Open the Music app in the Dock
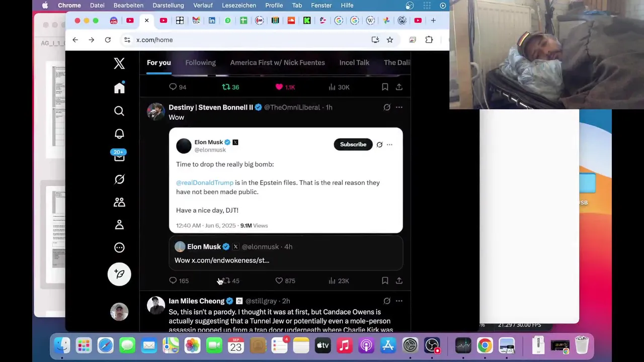 [x=344, y=345]
